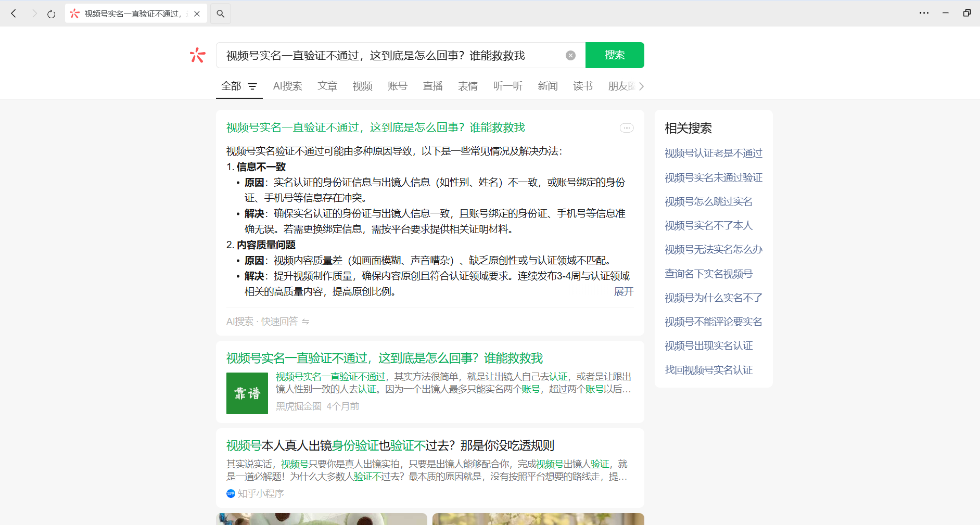Screen dimensions: 980x525
Task: Open related search 查询名下实名视频号
Action: coord(708,274)
